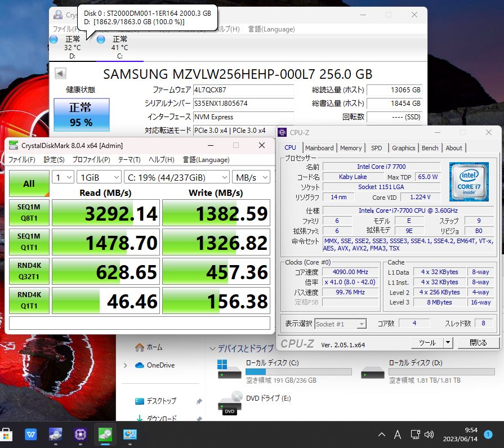
Task: Open Local Disk (D:) drive icon
Action: click(x=373, y=373)
